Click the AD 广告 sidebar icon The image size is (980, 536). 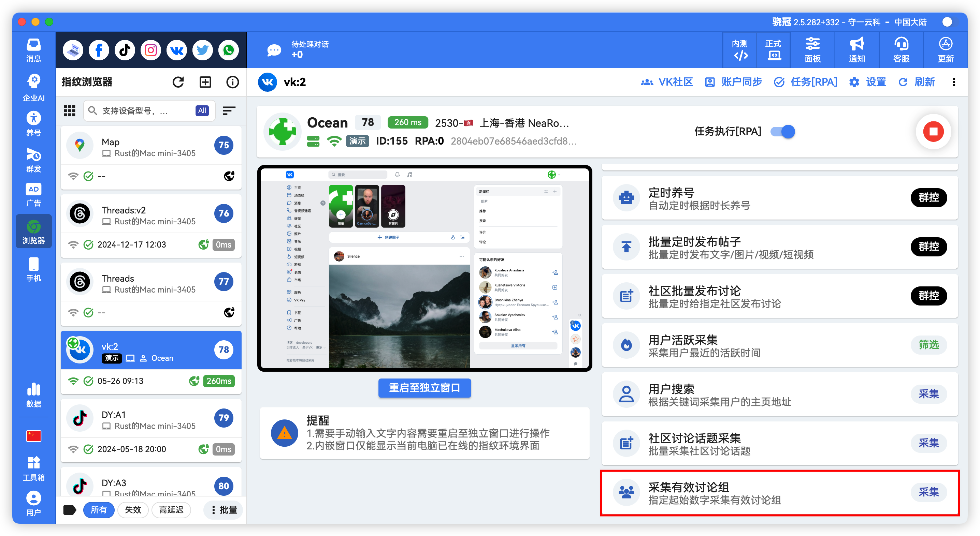point(33,194)
